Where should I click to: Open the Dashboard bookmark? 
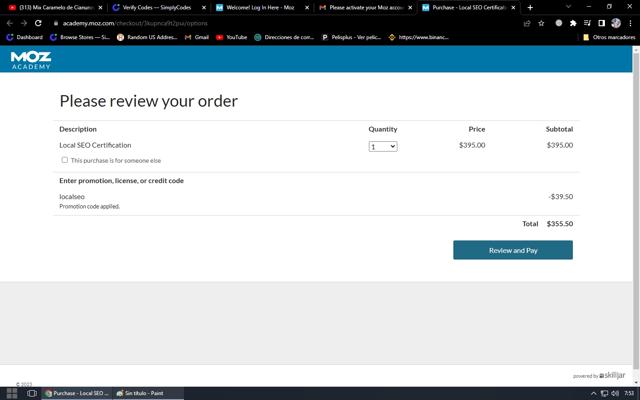click(x=25, y=37)
